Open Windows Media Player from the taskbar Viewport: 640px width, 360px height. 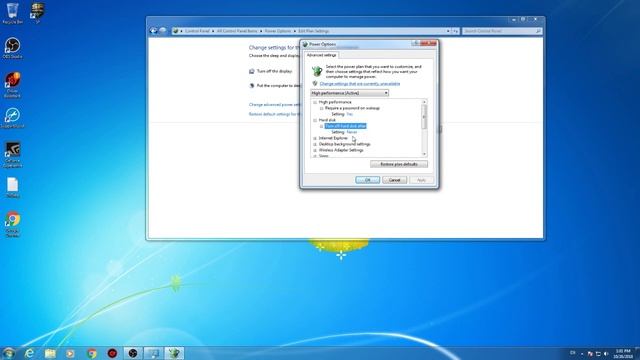point(70,353)
